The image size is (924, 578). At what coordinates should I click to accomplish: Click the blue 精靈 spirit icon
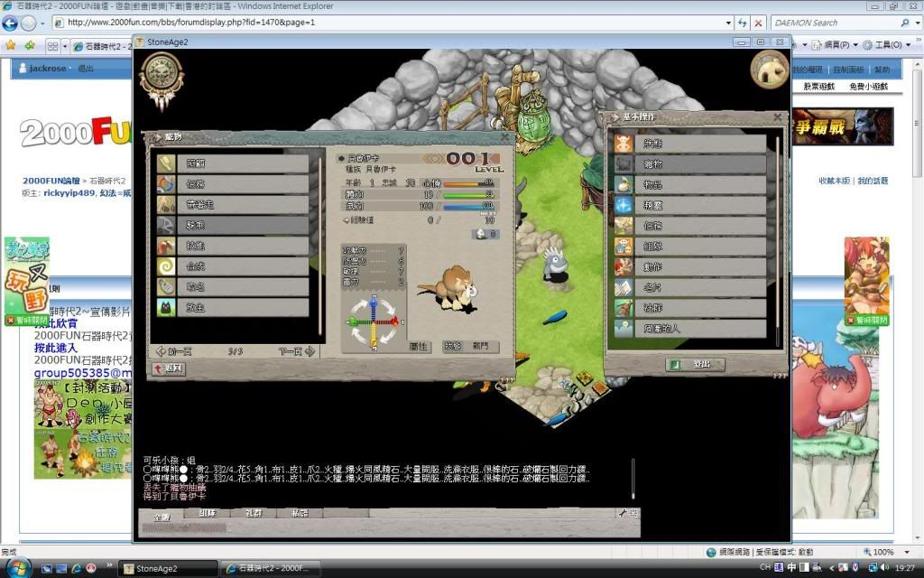624,205
